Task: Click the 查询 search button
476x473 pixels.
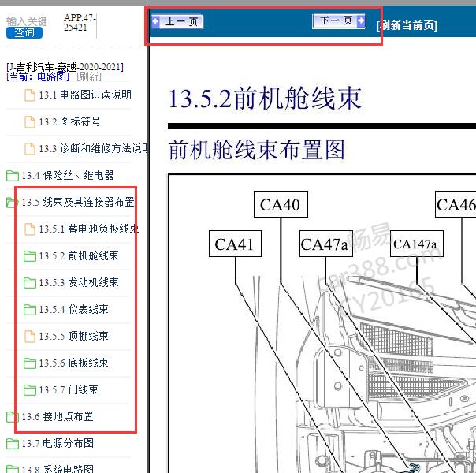Action: click(24, 32)
